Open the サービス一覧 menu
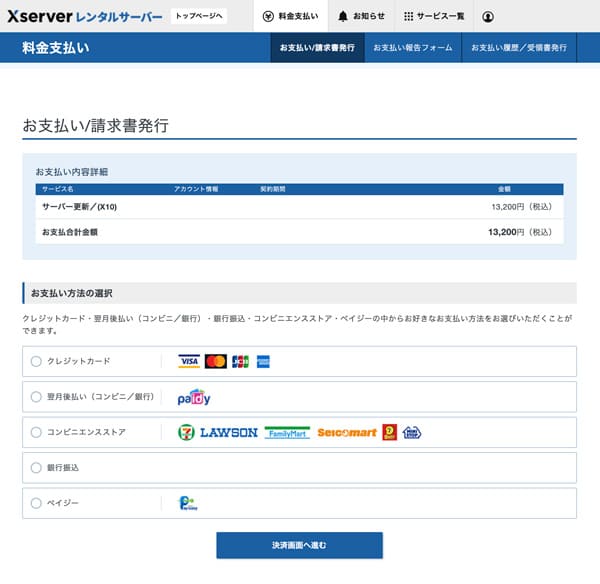The width and height of the screenshot is (600, 584). point(434,17)
